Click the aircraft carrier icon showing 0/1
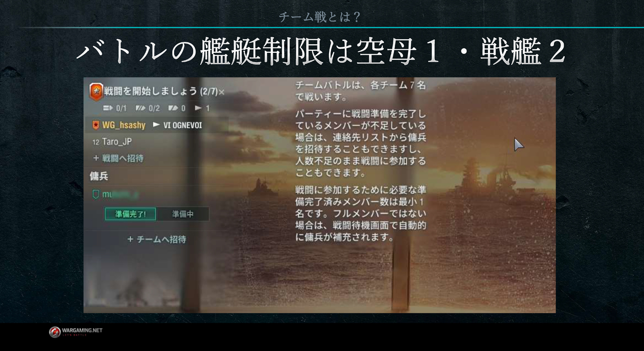Viewport: 644px width, 351px height. (x=107, y=108)
